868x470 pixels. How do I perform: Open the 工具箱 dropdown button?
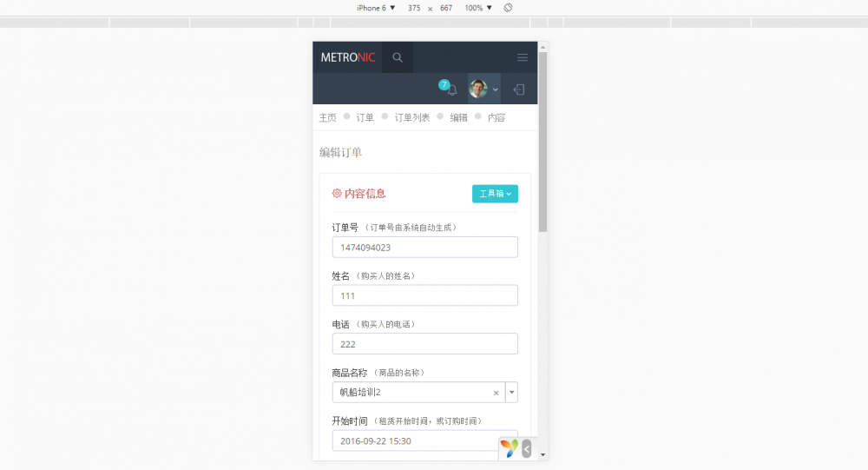point(495,194)
